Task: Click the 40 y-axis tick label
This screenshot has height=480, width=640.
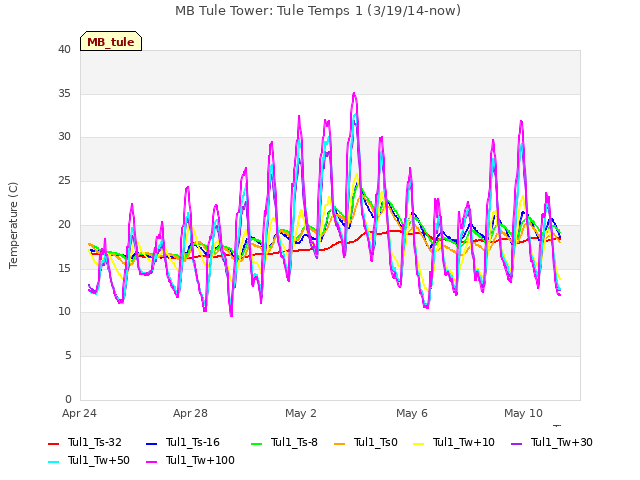Action: (64, 50)
